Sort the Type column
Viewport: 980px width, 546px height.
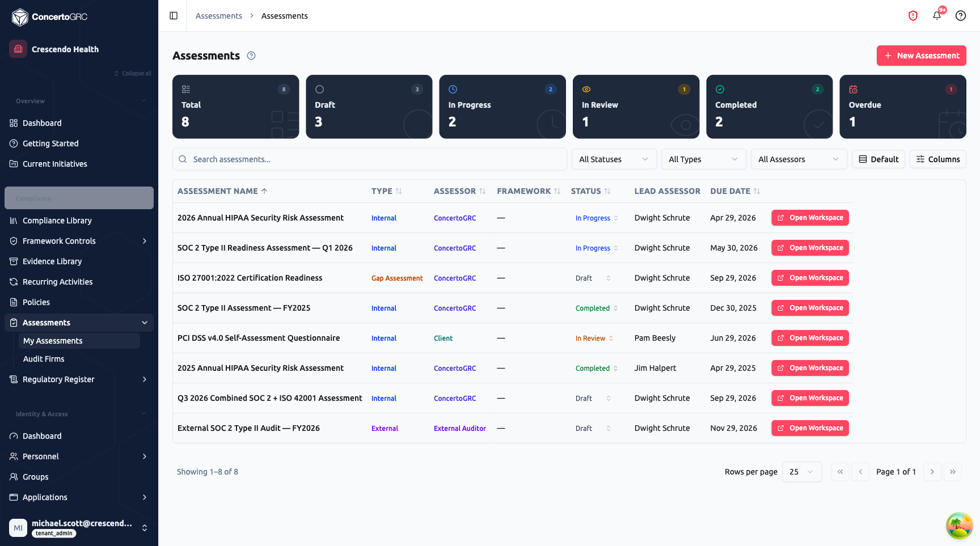399,191
